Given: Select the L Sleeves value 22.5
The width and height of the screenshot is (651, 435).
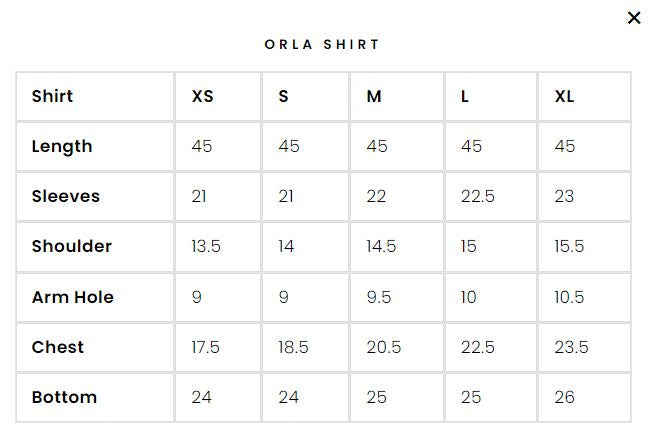Looking at the screenshot, I should [x=478, y=197].
